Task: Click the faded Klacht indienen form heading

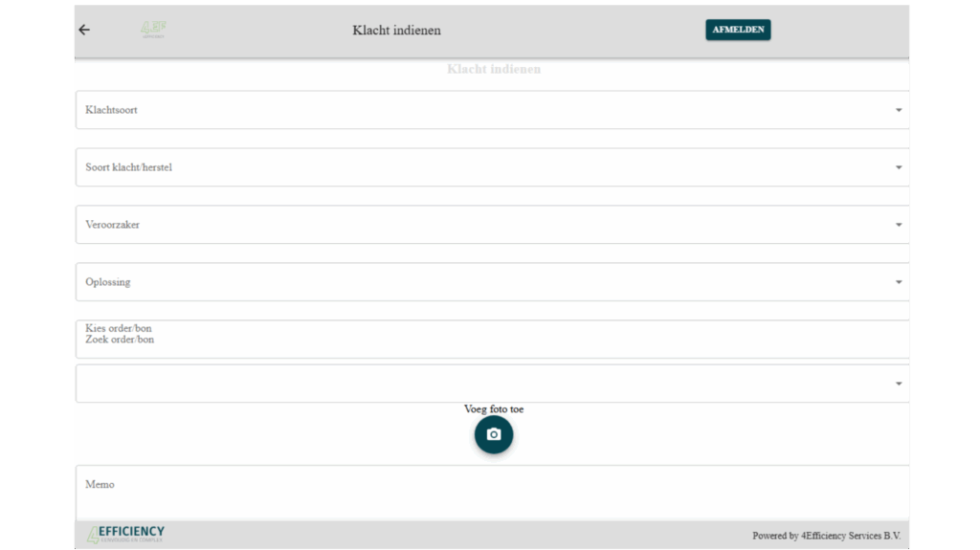Action: pyautogui.click(x=494, y=70)
